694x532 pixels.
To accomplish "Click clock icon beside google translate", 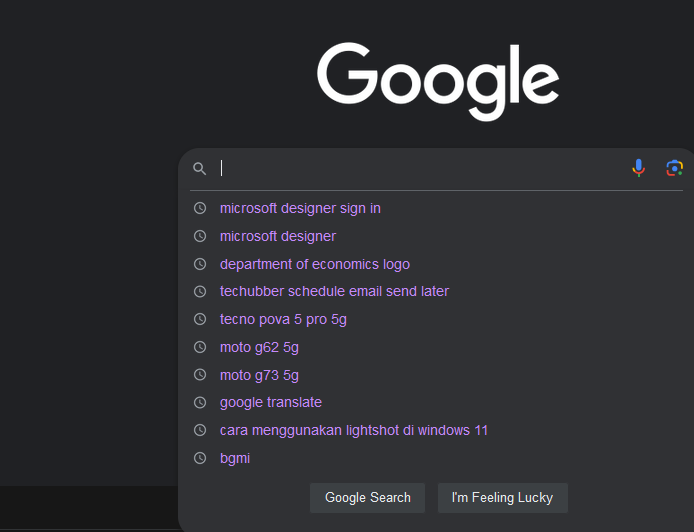I will (x=200, y=402).
